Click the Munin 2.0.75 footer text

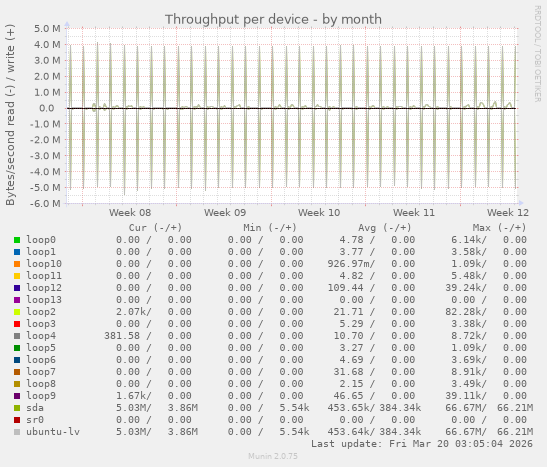[x=273, y=456]
